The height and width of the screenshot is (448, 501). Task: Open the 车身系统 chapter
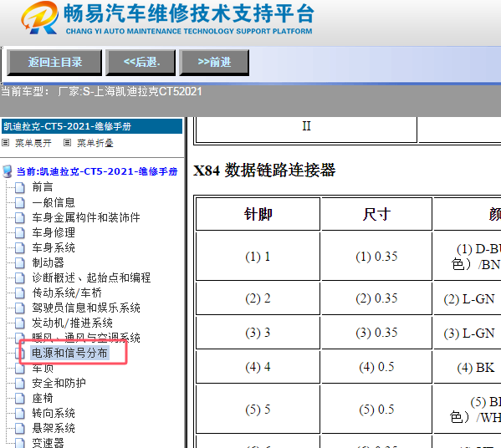coord(54,247)
